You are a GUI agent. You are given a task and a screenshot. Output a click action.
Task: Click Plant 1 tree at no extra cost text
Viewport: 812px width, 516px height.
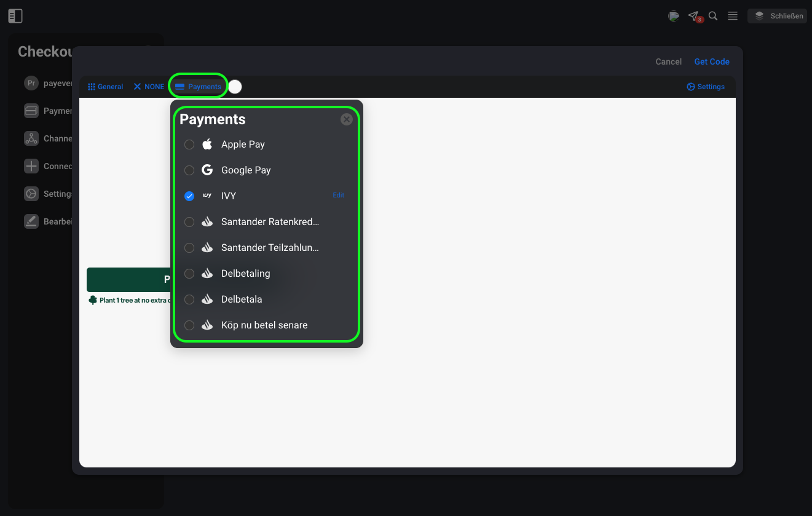click(135, 301)
